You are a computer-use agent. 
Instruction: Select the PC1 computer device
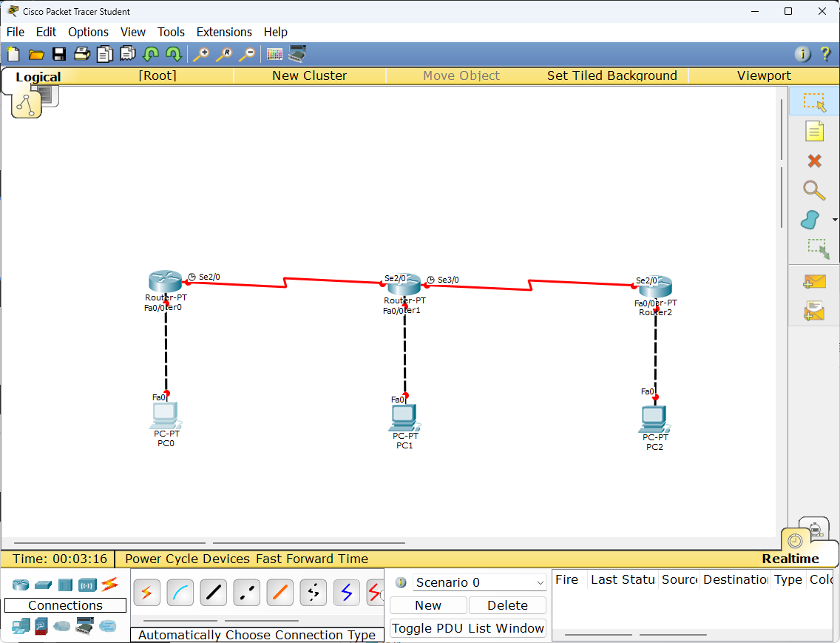pos(404,418)
